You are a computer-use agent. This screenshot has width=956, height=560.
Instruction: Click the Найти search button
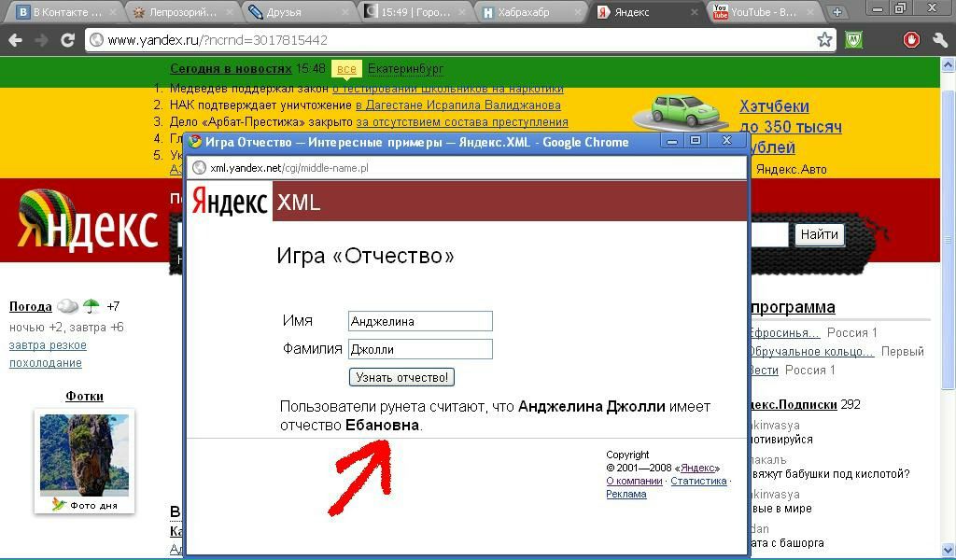[819, 234]
